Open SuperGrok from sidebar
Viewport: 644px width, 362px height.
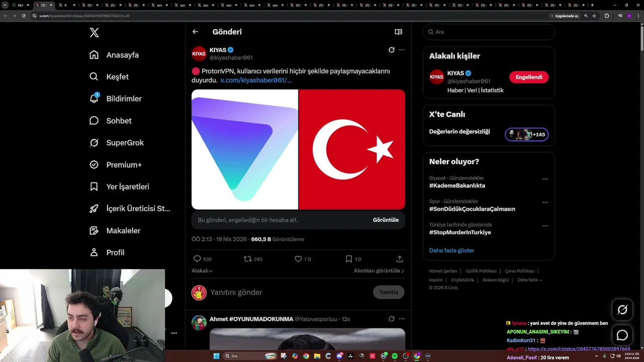[117, 143]
